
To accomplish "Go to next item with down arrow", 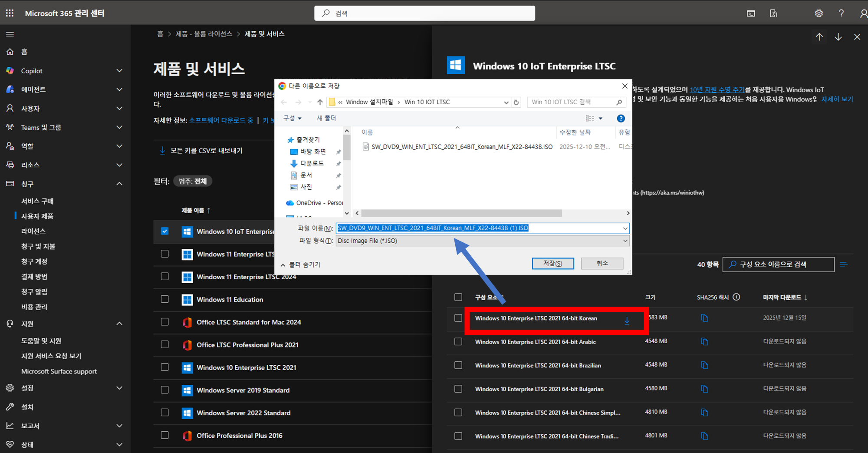I will 838,37.
